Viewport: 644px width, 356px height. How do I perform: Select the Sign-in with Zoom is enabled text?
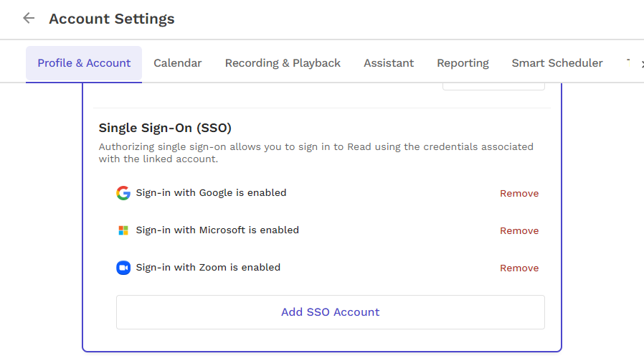[x=208, y=268]
